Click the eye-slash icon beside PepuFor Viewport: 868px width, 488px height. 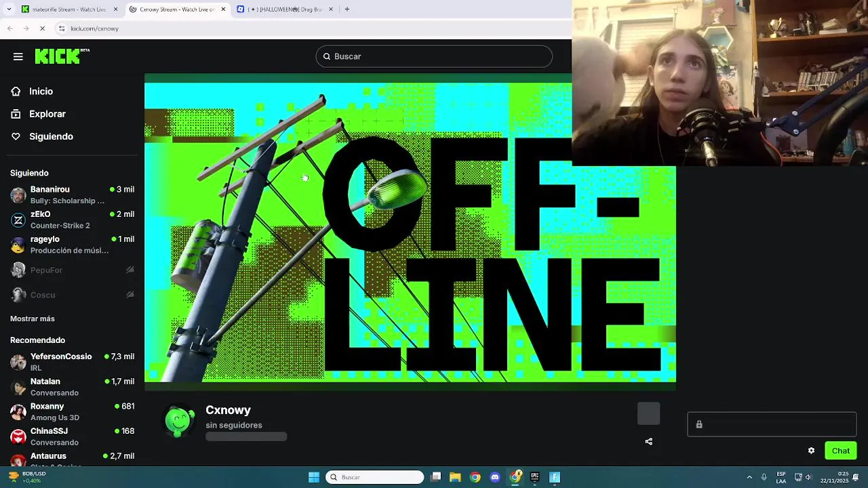(130, 270)
